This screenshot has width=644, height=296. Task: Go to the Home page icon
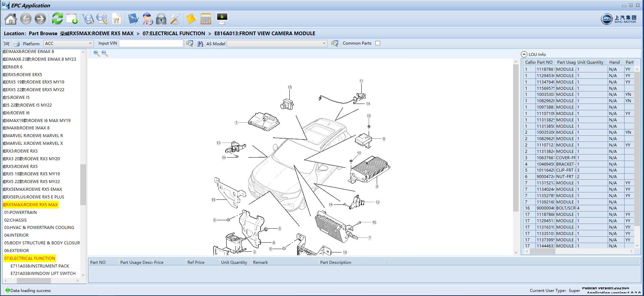coord(10,19)
